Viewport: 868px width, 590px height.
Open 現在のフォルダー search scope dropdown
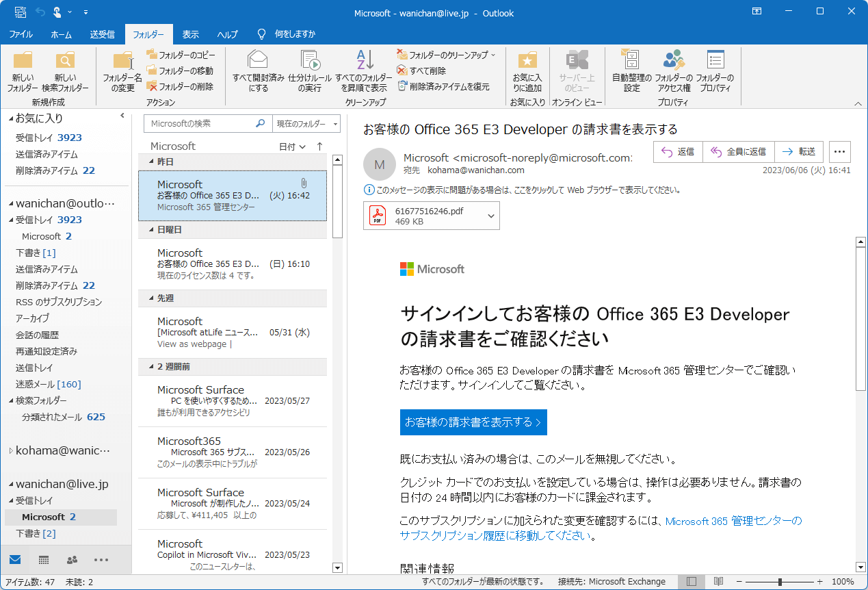(x=306, y=124)
